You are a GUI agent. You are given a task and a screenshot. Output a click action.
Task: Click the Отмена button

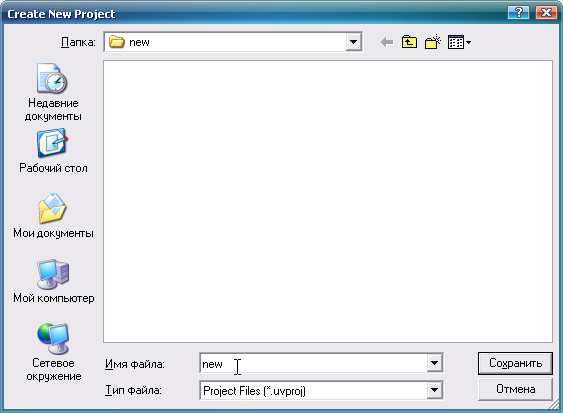[x=515, y=389]
